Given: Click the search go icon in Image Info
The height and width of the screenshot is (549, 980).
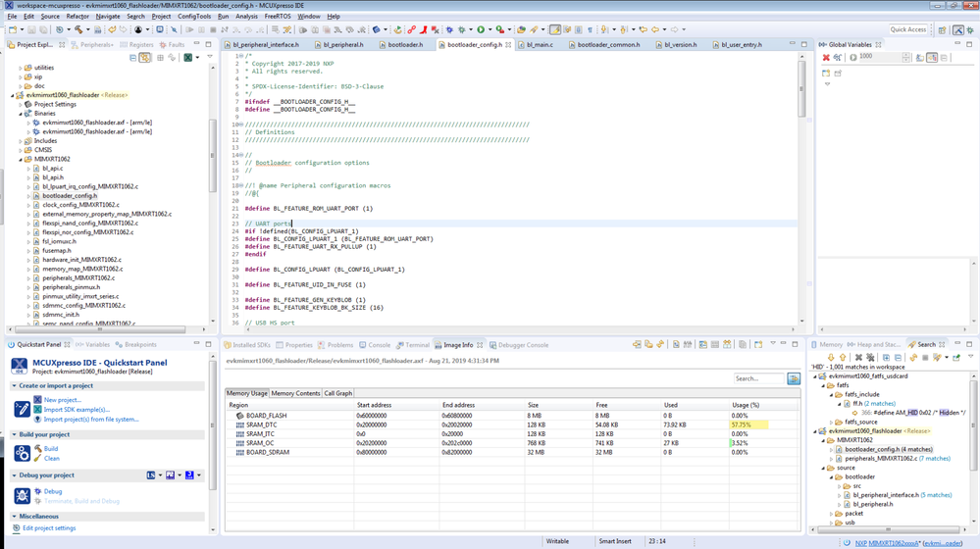Looking at the screenshot, I should coord(794,378).
